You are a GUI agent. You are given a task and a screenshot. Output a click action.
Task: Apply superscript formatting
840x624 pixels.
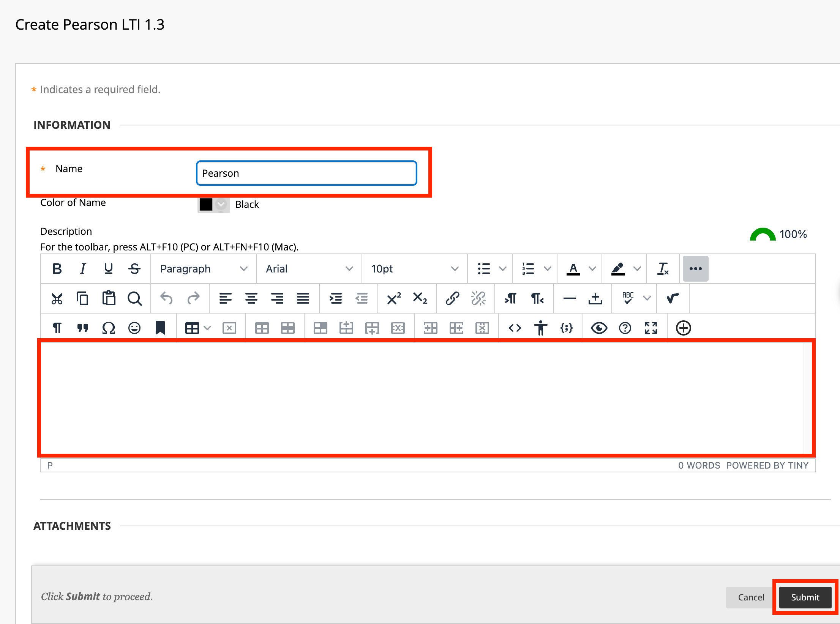pyautogui.click(x=394, y=298)
